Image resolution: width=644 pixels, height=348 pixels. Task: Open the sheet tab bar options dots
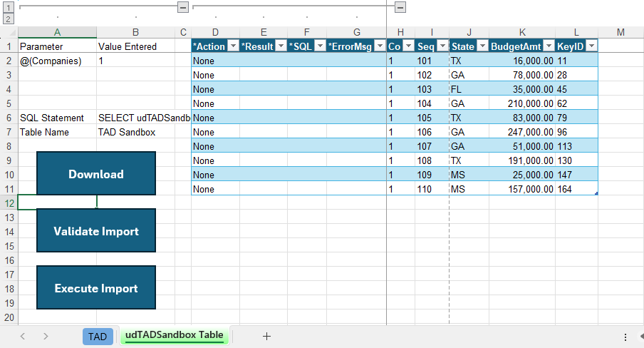tap(625, 337)
